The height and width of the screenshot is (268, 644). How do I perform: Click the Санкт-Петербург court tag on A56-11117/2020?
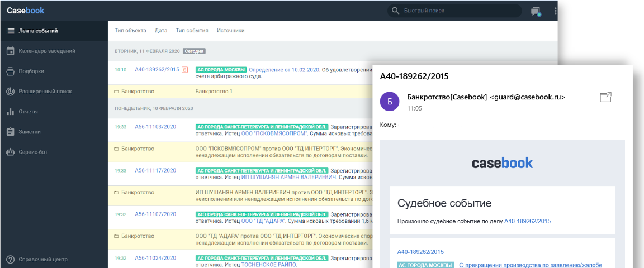click(x=262, y=170)
